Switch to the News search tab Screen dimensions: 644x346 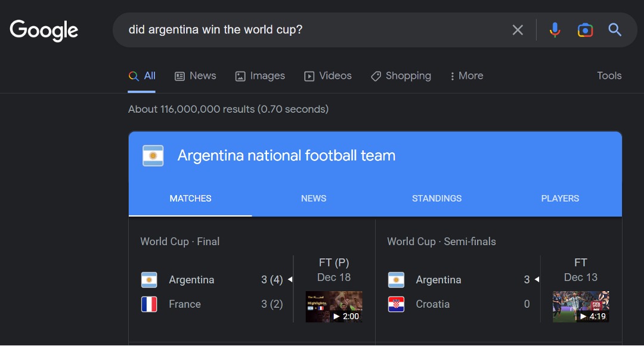196,76
